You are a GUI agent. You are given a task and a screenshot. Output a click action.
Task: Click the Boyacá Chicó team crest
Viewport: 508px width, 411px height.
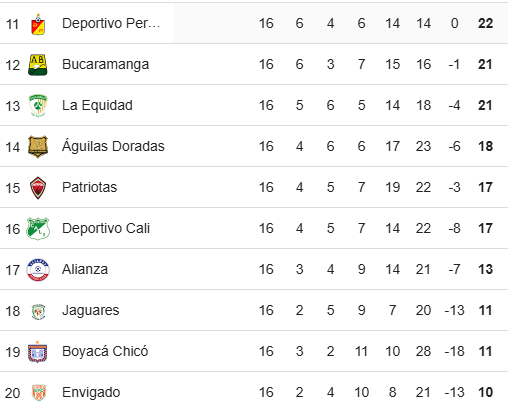point(38,352)
